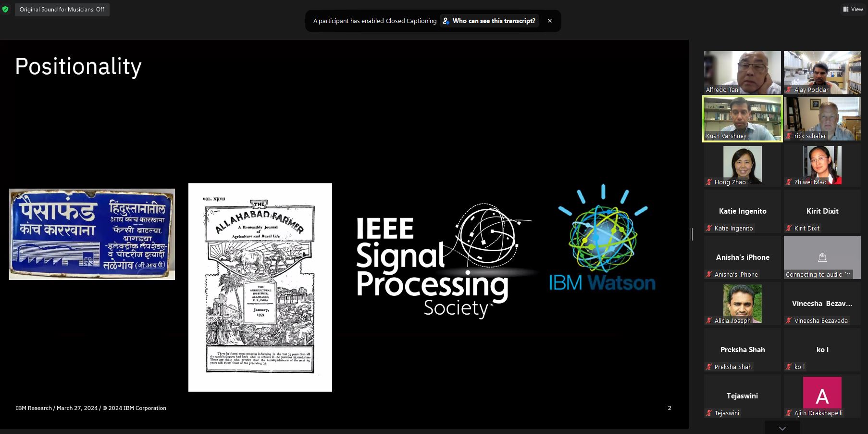Image resolution: width=868 pixels, height=434 pixels.
Task: Click Katie Ingenito's participant tile
Action: click(743, 211)
